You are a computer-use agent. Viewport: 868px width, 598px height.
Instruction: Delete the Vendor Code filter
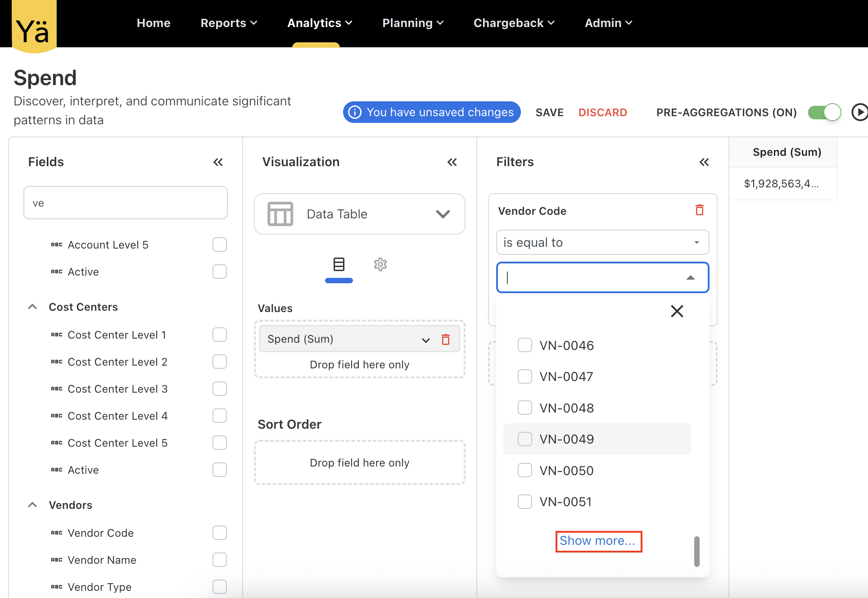[699, 210]
